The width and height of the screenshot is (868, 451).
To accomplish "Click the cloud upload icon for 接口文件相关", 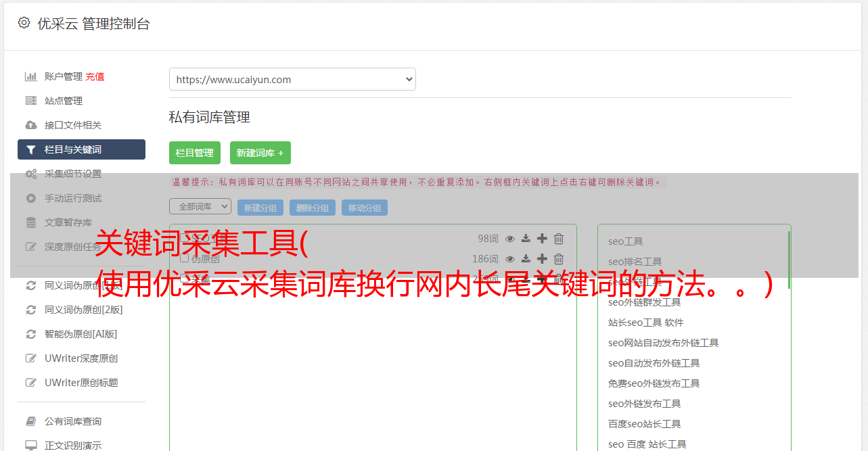I will (31, 125).
